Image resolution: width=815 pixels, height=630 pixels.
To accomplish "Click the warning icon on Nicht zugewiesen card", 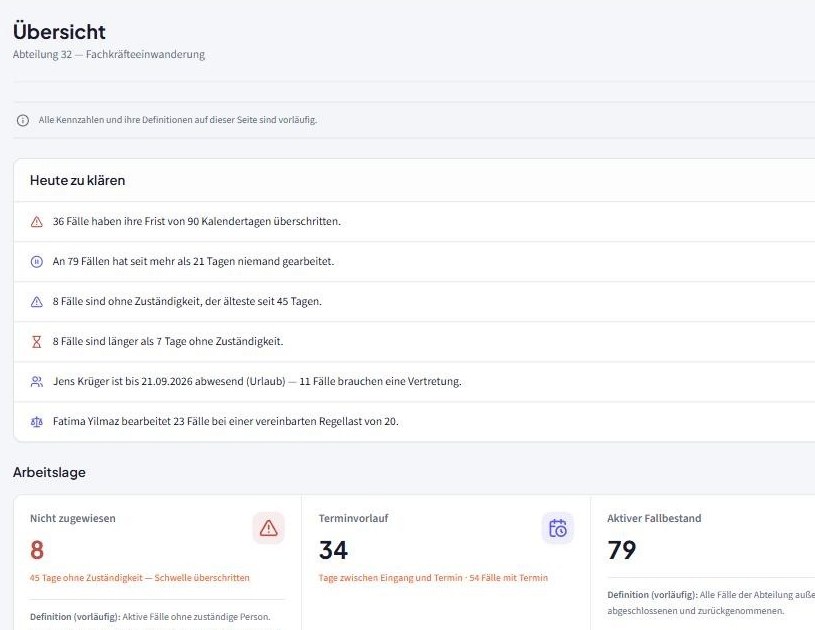I will coord(269,528).
